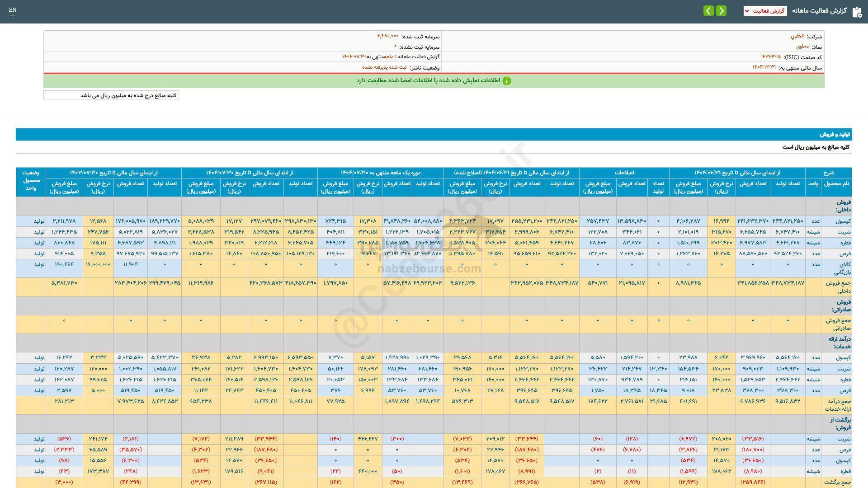This screenshot has height=488, width=868.
Task: Click the اصلاحات column group header
Action: 624,173
